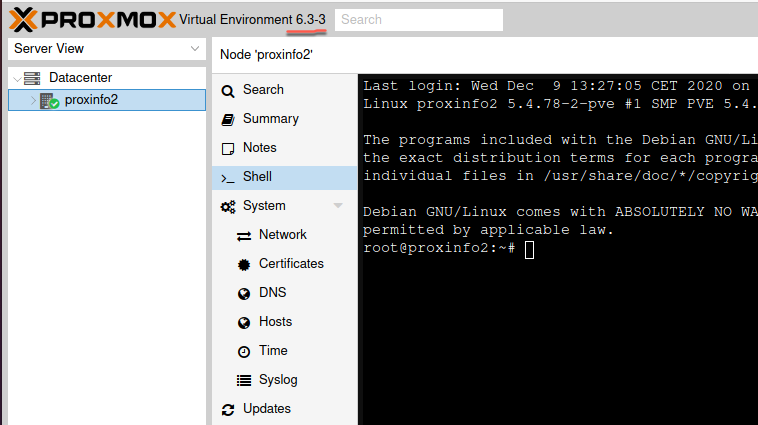Click the Datacenter server icon
This screenshot has height=425, width=758.
(32, 78)
